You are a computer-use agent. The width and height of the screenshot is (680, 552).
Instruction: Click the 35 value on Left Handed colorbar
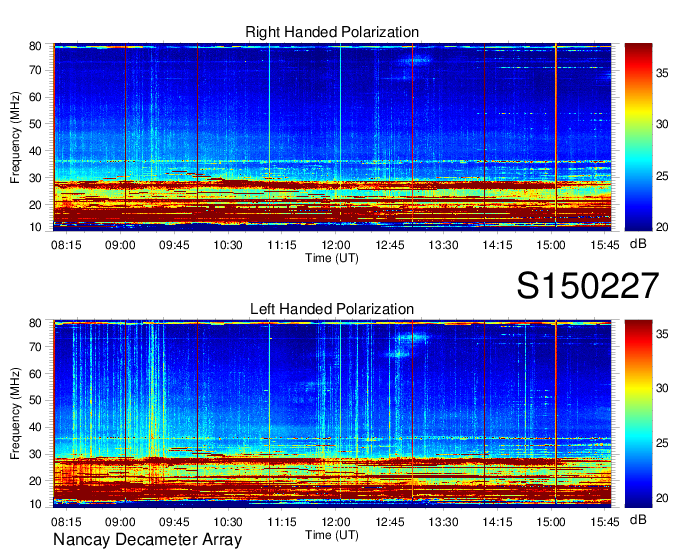pyautogui.click(x=662, y=334)
